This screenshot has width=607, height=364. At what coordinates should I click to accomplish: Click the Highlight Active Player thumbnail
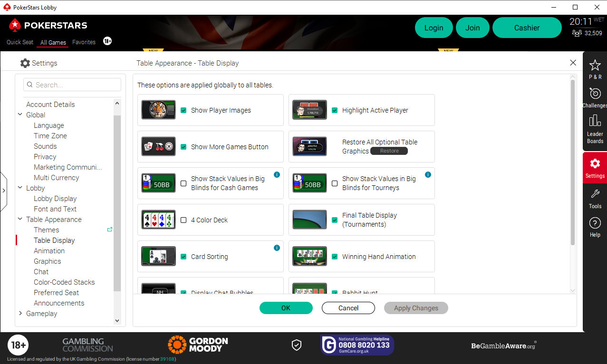[x=309, y=110]
